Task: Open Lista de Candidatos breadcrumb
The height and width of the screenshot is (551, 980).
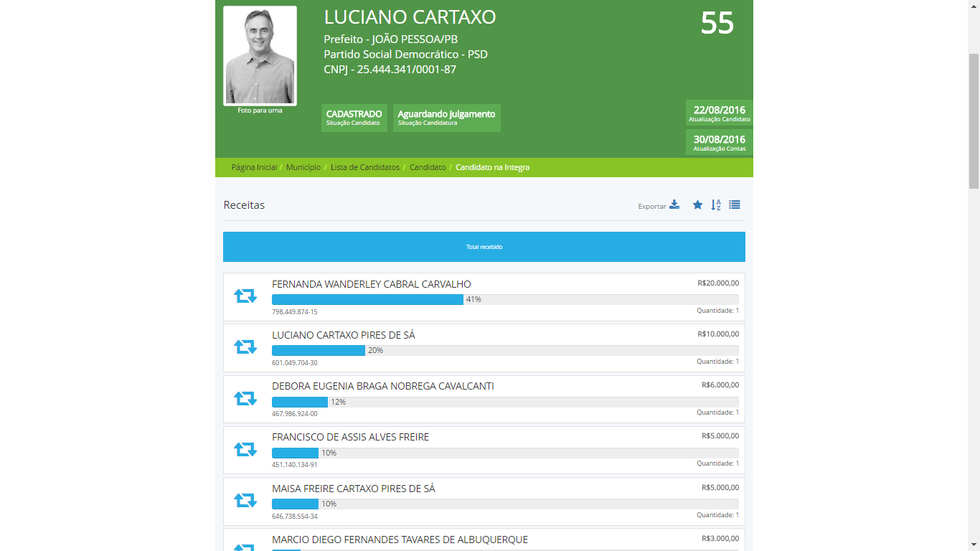Action: click(364, 167)
